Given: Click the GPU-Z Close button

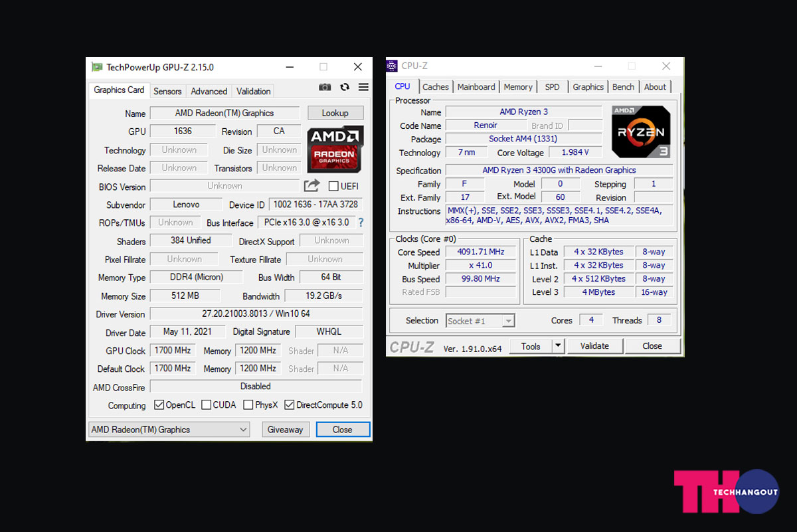Looking at the screenshot, I should [x=343, y=430].
